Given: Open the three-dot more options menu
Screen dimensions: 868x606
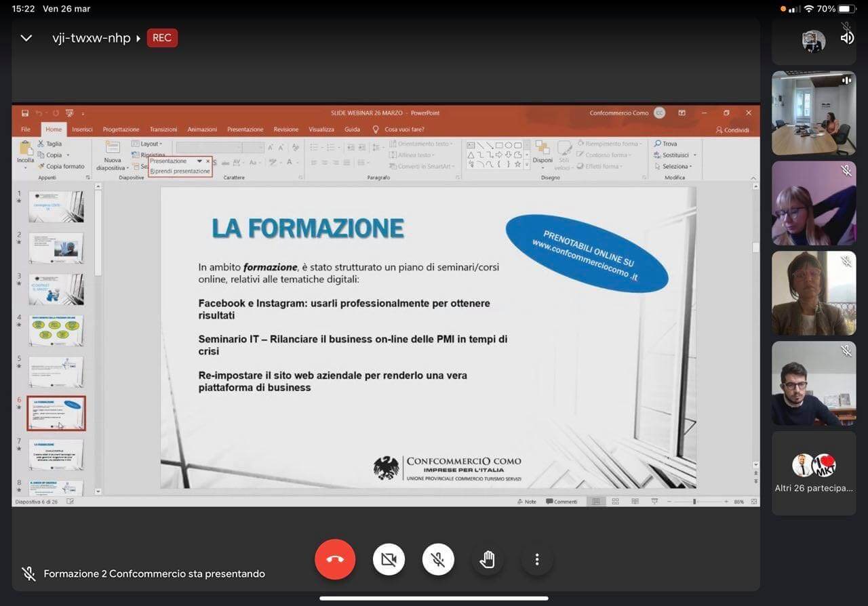Looking at the screenshot, I should pyautogui.click(x=536, y=559).
